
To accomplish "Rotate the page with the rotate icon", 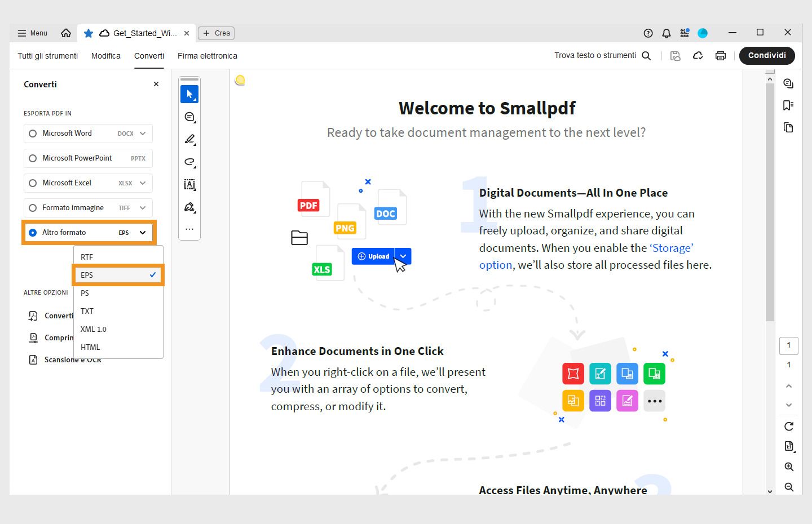I will point(788,427).
